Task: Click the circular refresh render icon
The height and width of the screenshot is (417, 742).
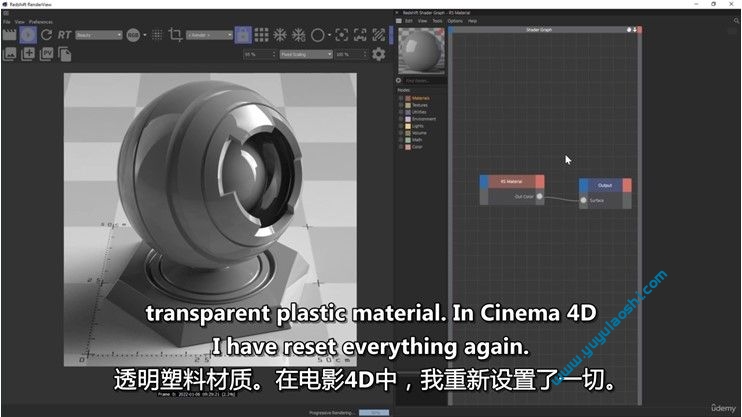Action: (x=46, y=35)
